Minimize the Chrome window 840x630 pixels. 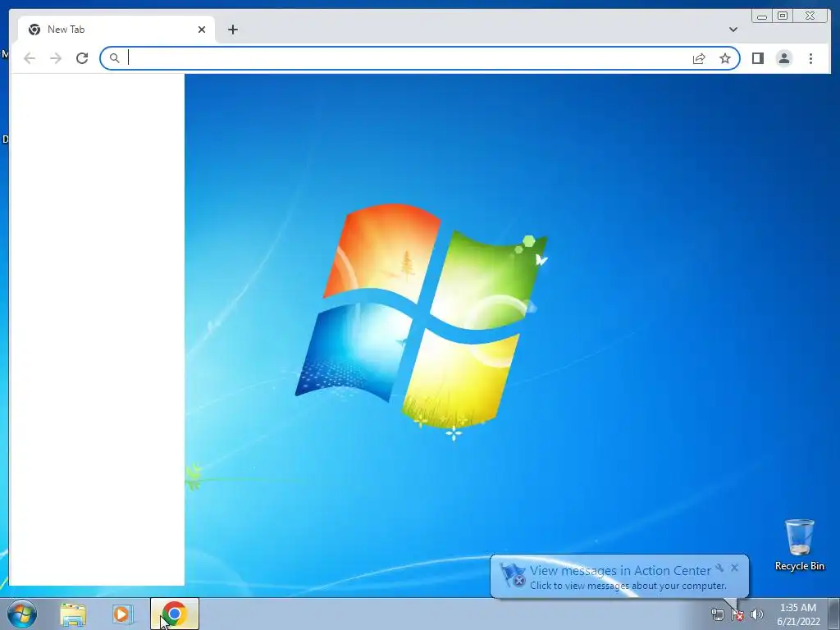point(762,16)
